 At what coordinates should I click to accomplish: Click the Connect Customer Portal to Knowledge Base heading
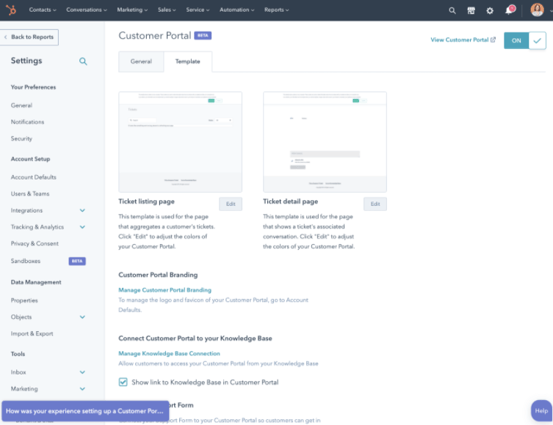click(x=195, y=338)
